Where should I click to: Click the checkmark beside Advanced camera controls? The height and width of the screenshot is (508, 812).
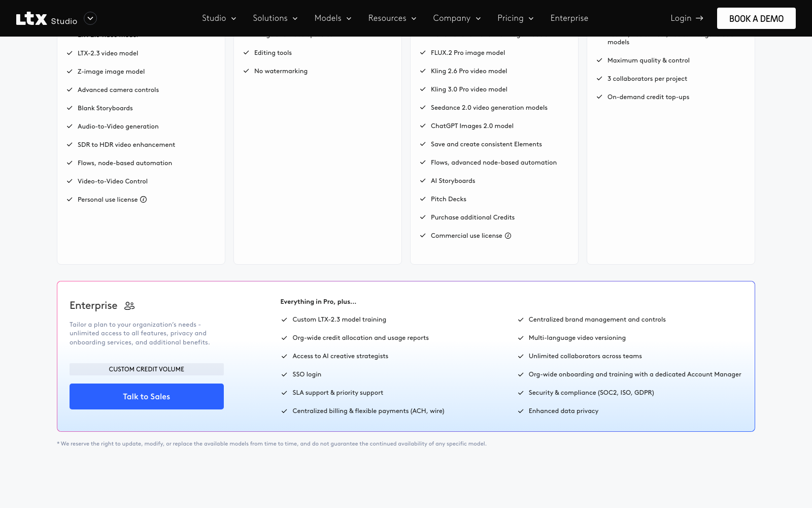tap(70, 90)
